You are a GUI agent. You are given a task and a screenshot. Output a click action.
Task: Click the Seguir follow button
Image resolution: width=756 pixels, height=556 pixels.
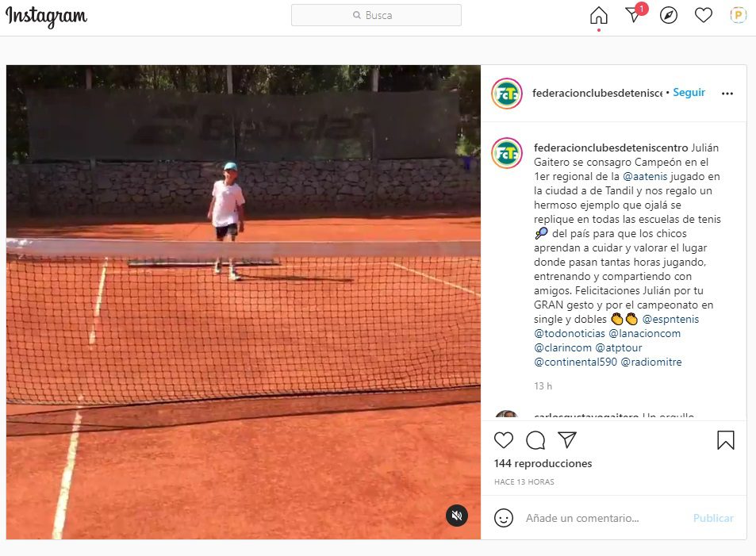[x=689, y=92]
